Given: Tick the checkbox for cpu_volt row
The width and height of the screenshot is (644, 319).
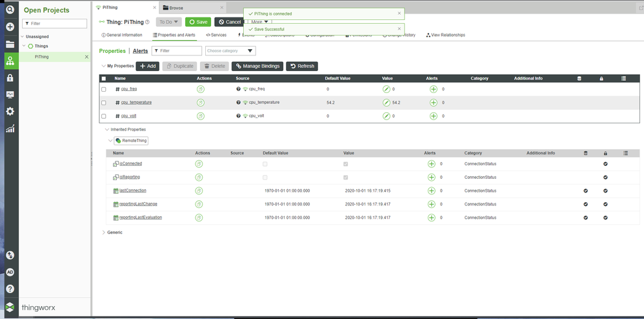Looking at the screenshot, I should (104, 116).
